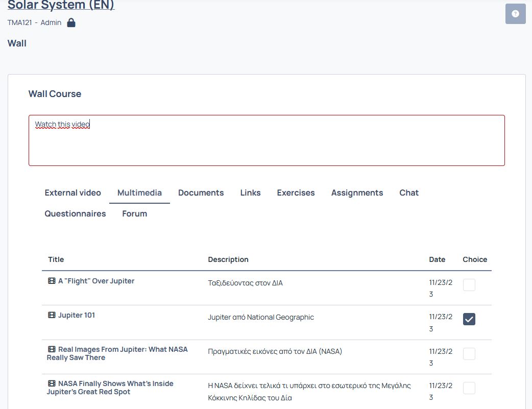Click film icon next to A "Flight" Over Jupiter
The image size is (532, 409).
pyautogui.click(x=52, y=281)
